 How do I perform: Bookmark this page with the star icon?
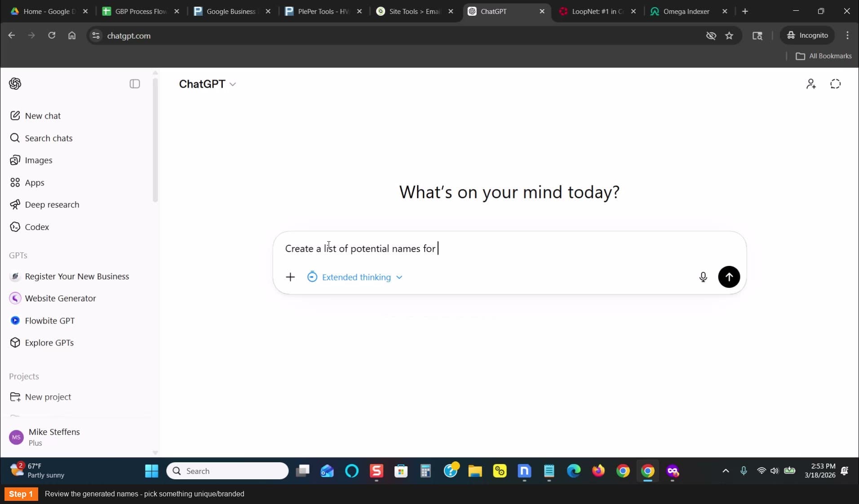[x=729, y=35]
